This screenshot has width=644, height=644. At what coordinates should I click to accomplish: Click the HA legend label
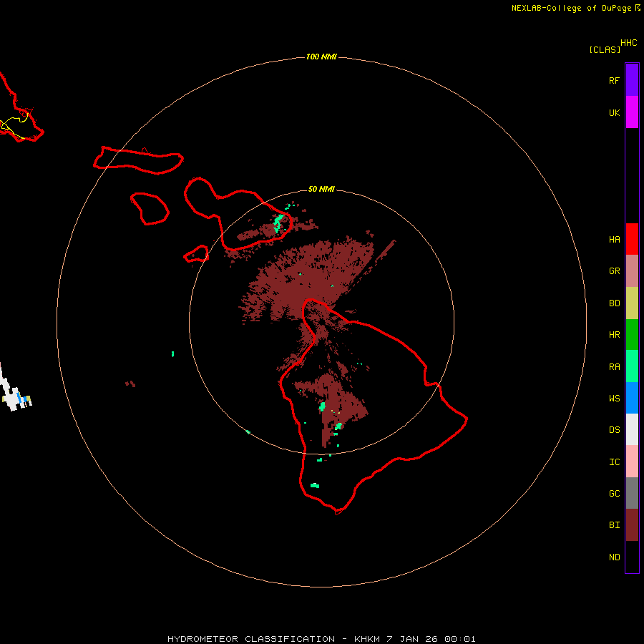(614, 240)
